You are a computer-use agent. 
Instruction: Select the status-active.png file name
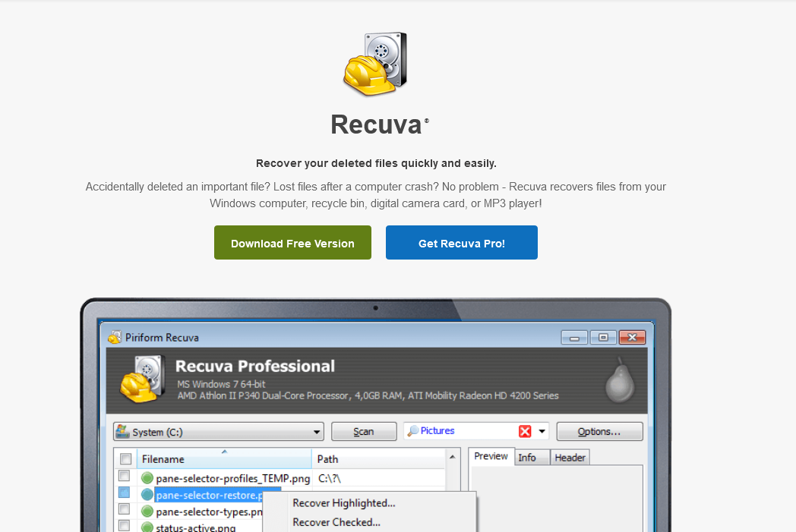pos(195,527)
